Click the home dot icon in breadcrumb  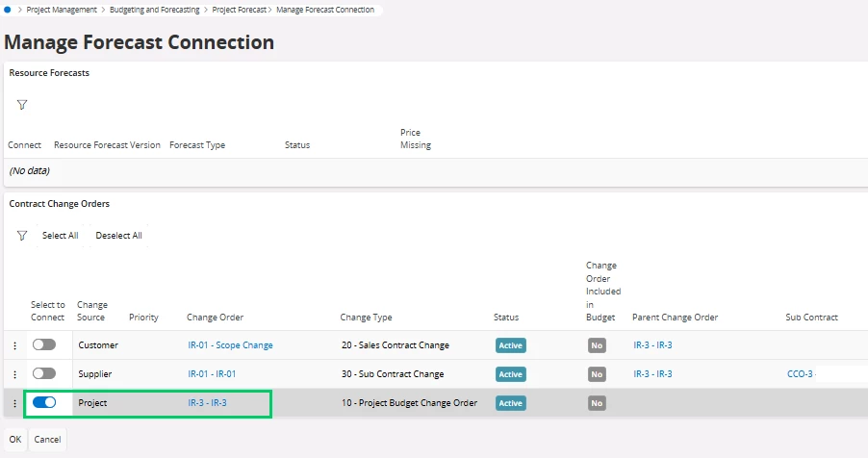(8, 9)
